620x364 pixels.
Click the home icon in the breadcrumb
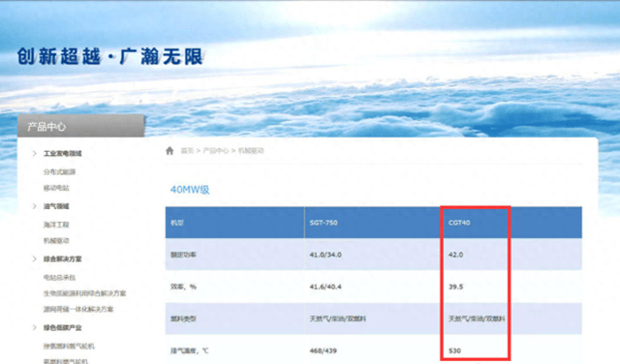[x=170, y=151]
